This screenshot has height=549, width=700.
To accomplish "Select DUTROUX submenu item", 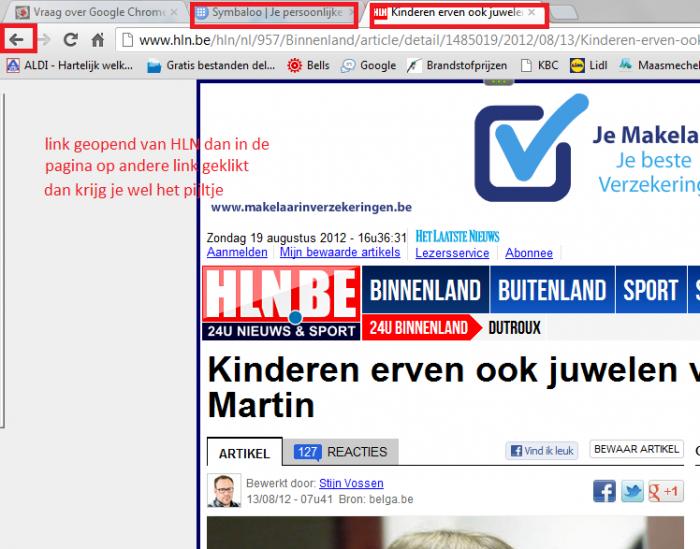I will point(514,328).
